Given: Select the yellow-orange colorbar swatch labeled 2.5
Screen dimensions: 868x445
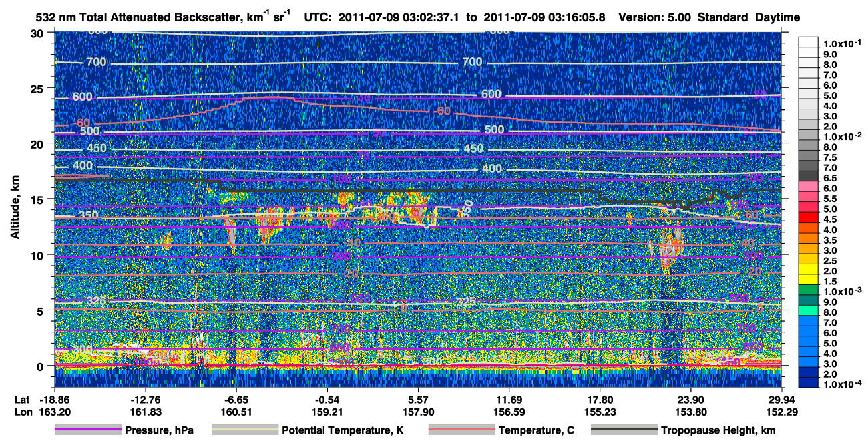Looking at the screenshot, I should (x=809, y=260).
